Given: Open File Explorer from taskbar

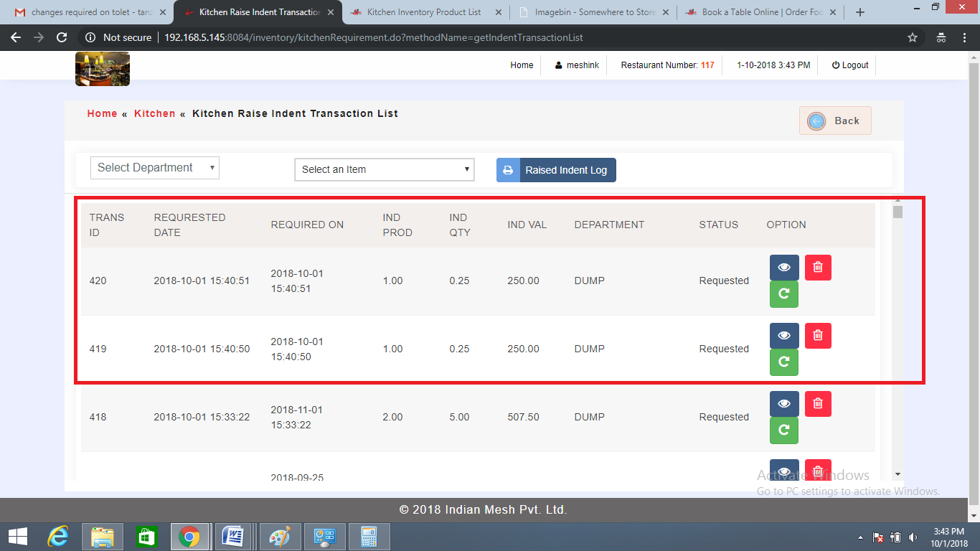Looking at the screenshot, I should 103,537.
